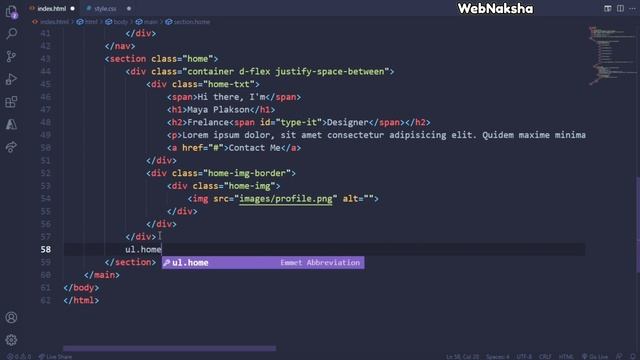Change the UTF-8 file encoding
The image size is (640, 360).
click(x=524, y=357)
